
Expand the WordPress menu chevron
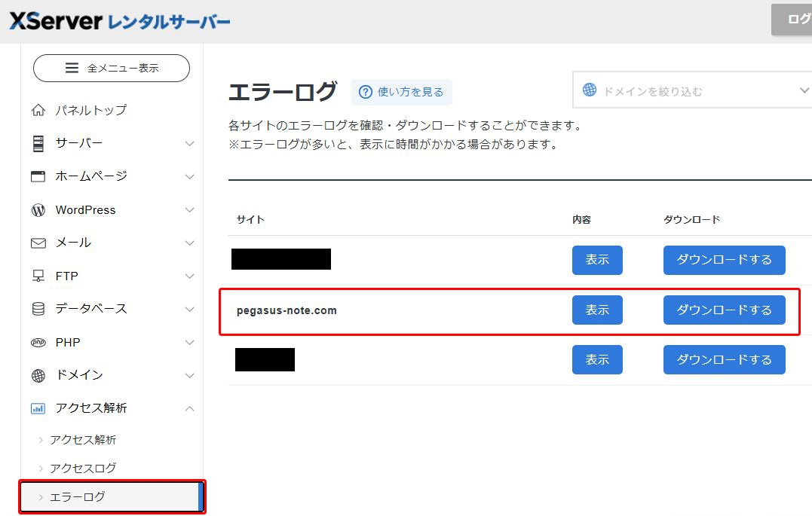tap(190, 209)
